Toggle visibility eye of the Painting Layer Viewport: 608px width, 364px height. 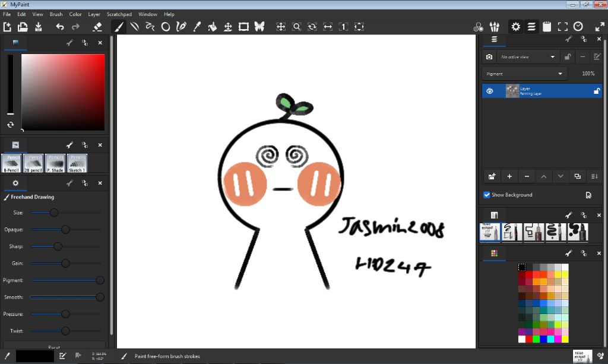490,91
